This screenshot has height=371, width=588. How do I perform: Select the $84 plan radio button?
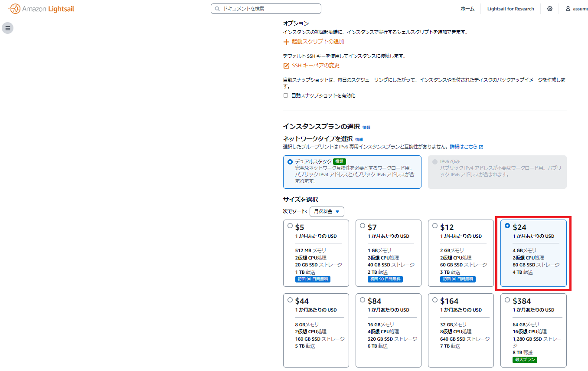[x=363, y=299]
